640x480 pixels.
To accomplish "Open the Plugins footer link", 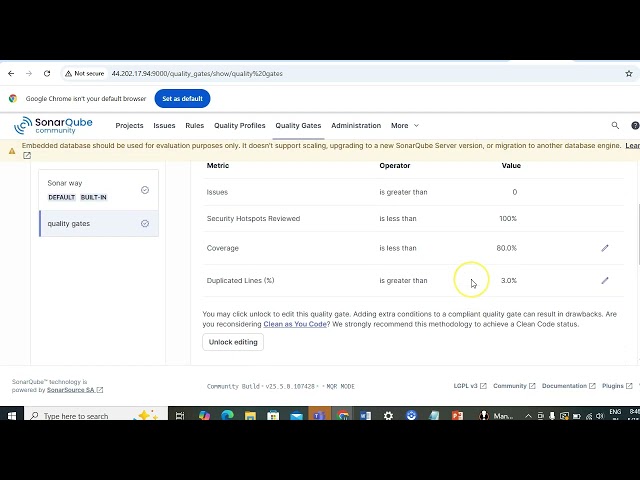I will coord(617,386).
